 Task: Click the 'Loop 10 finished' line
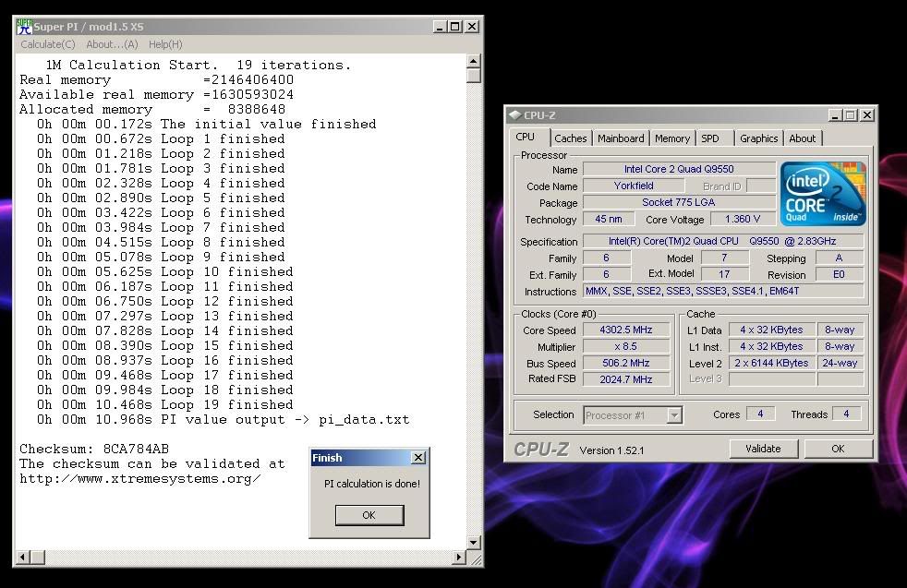click(x=165, y=271)
